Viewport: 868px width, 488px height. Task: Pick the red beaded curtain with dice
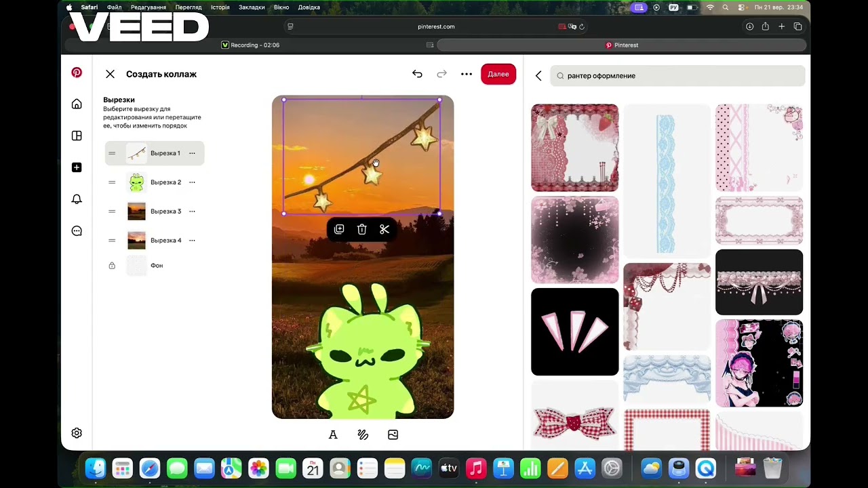[667, 307]
